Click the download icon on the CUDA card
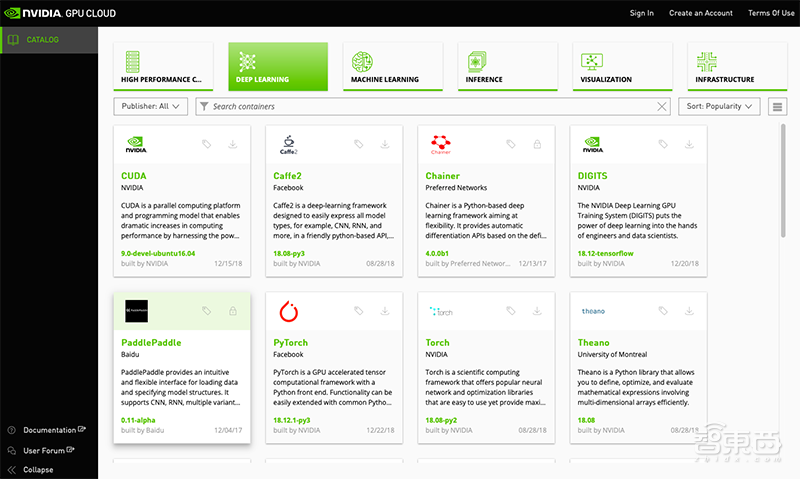Image resolution: width=800 pixels, height=479 pixels. 233,144
